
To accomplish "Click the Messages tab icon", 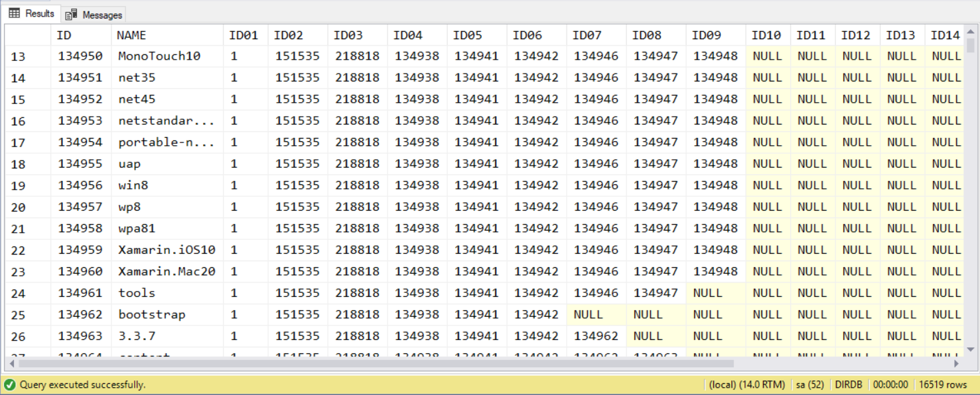I will 72,15.
